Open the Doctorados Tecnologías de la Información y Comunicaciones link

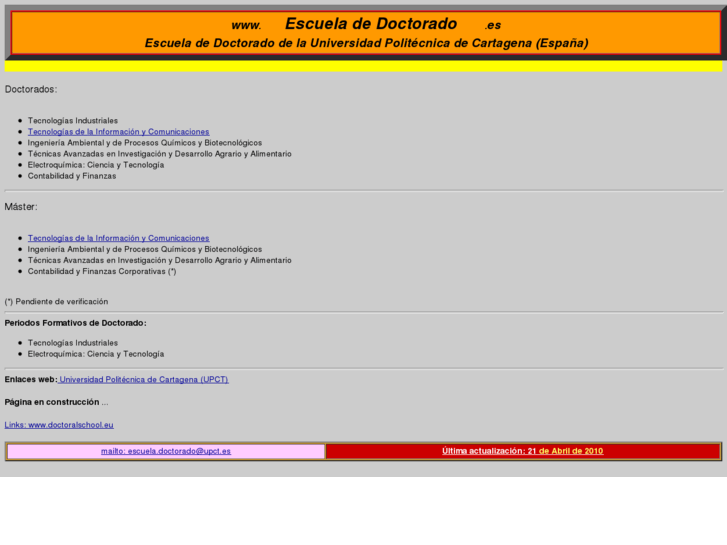point(119,132)
